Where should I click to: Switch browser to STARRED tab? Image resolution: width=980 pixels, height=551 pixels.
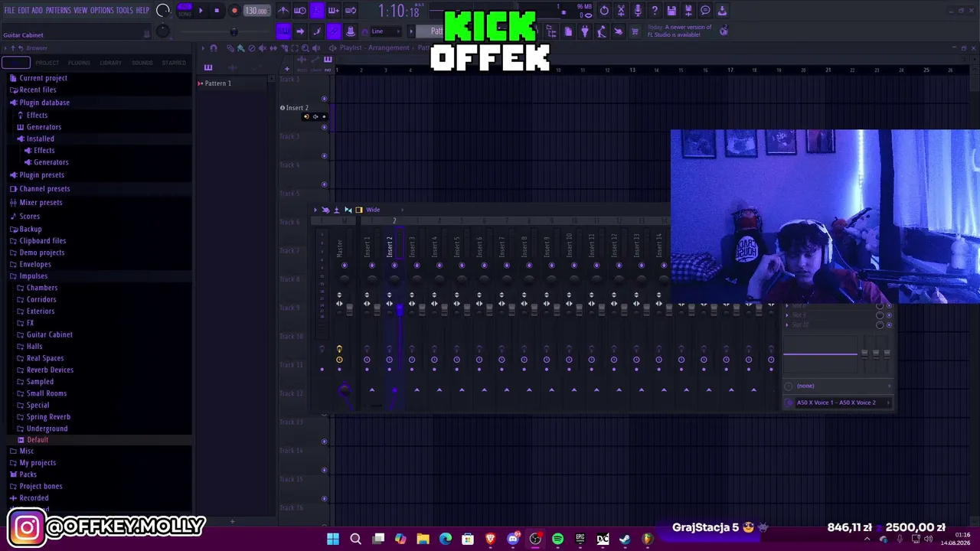[x=174, y=63]
